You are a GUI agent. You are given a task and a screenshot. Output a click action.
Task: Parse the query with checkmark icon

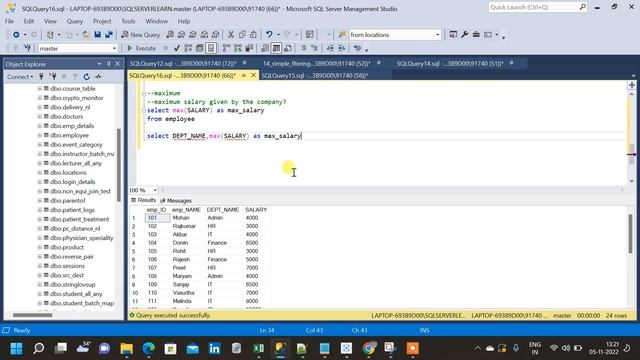point(177,48)
